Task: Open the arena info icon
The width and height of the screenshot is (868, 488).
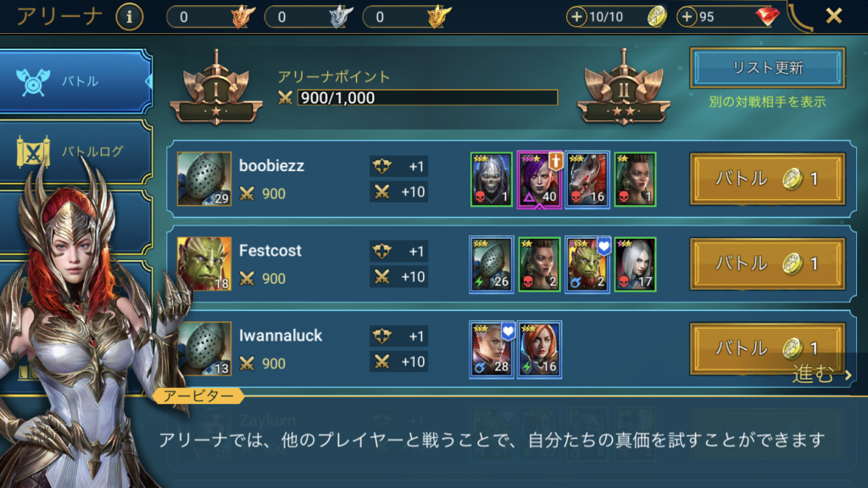Action: (129, 17)
